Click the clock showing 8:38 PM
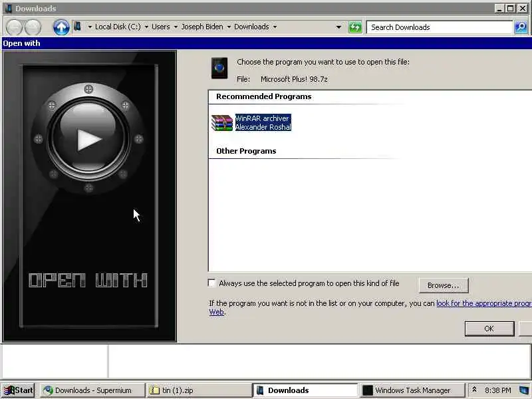The width and height of the screenshot is (532, 399). point(497,390)
